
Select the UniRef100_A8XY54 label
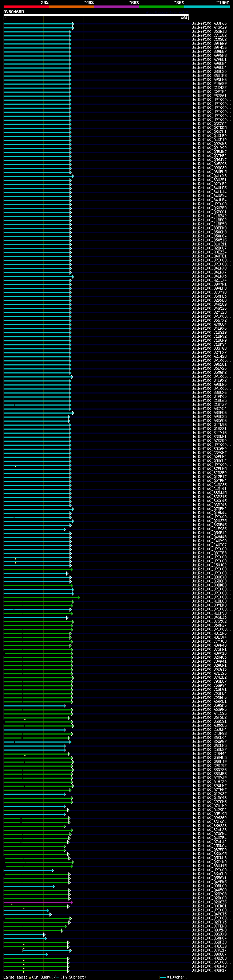point(209,408)
